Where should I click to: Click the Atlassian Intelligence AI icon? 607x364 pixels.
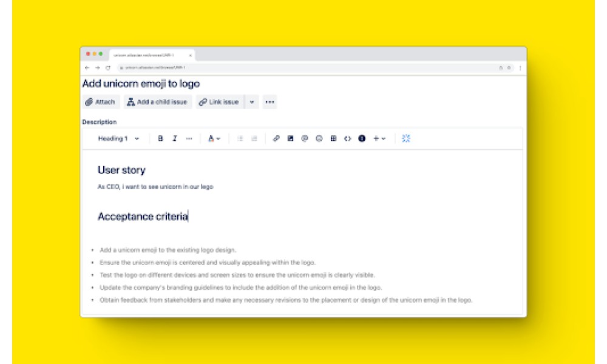pyautogui.click(x=405, y=138)
